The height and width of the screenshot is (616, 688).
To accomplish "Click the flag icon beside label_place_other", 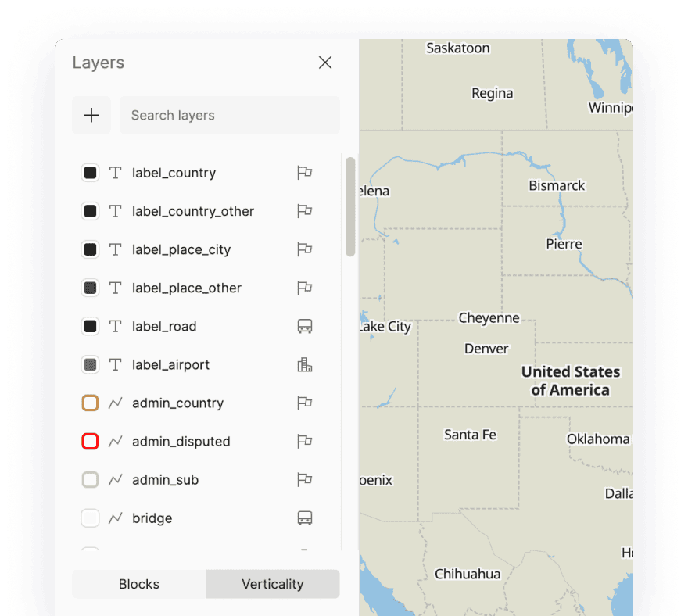I will pyautogui.click(x=304, y=288).
